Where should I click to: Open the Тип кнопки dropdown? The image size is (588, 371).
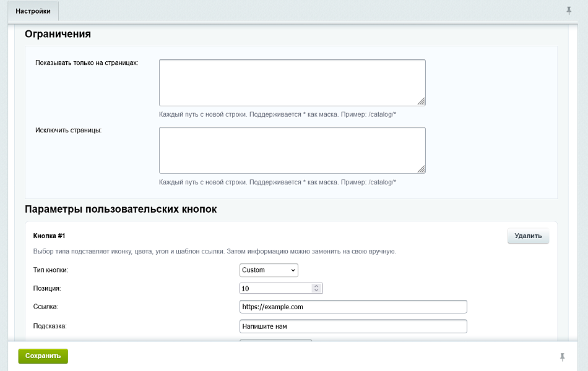click(269, 270)
